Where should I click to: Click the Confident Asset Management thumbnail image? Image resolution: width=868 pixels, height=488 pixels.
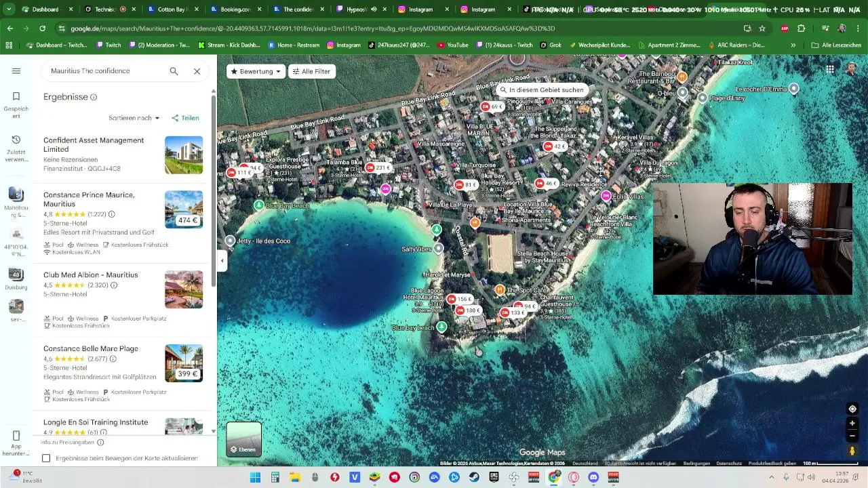tap(184, 155)
